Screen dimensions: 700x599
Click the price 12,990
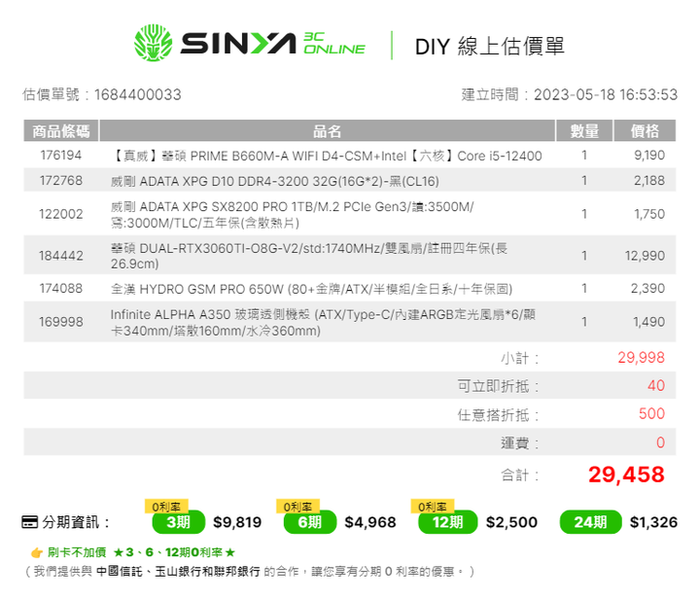[646, 256]
